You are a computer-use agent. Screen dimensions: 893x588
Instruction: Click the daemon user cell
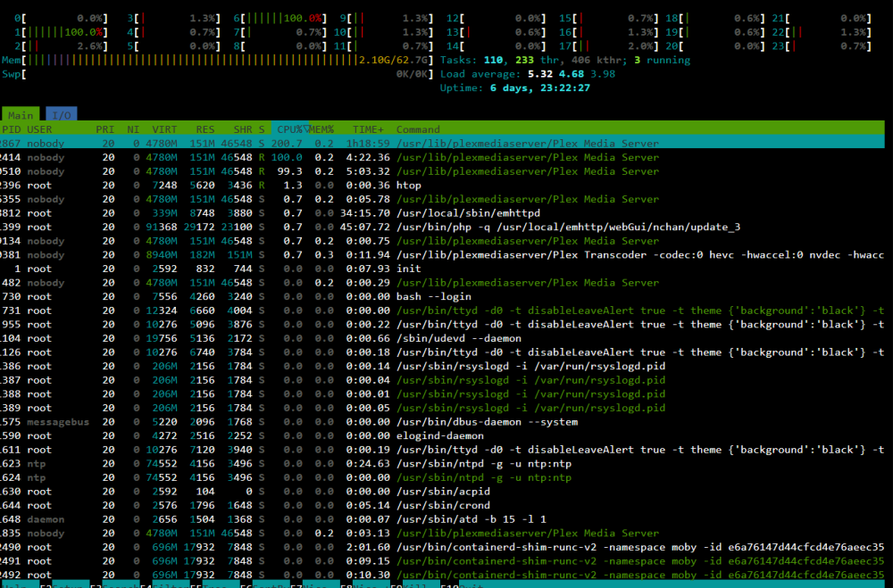pyautogui.click(x=46, y=519)
